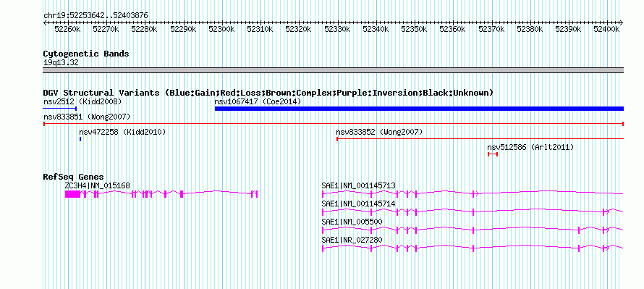Click the right arrow of the coordinate ruler
Viewport: 644px width, 289px height.
pyautogui.click(x=622, y=23)
